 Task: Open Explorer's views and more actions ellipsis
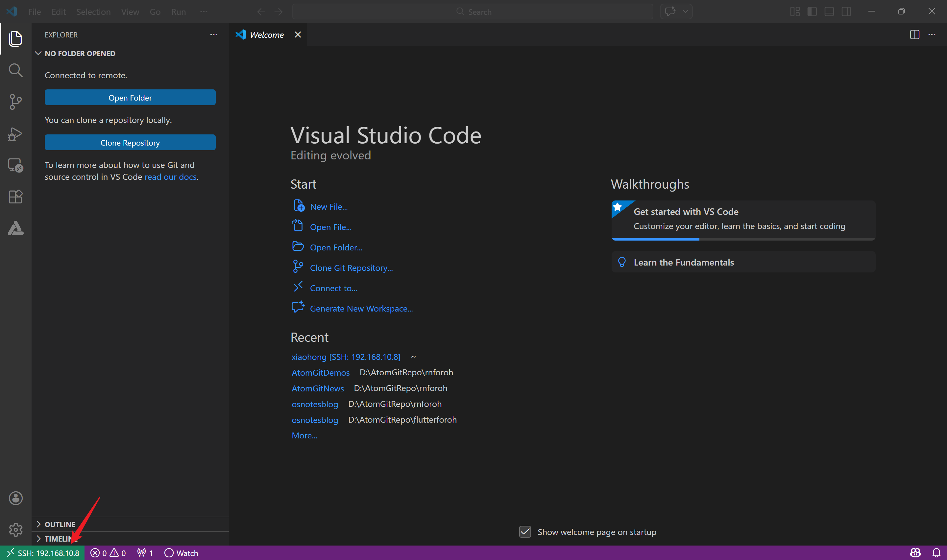pos(214,35)
